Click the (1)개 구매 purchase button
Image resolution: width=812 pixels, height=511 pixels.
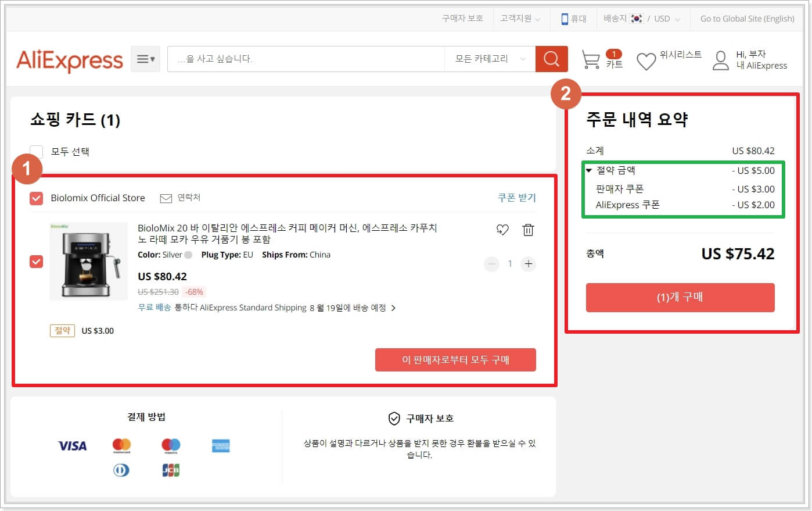pyautogui.click(x=680, y=297)
